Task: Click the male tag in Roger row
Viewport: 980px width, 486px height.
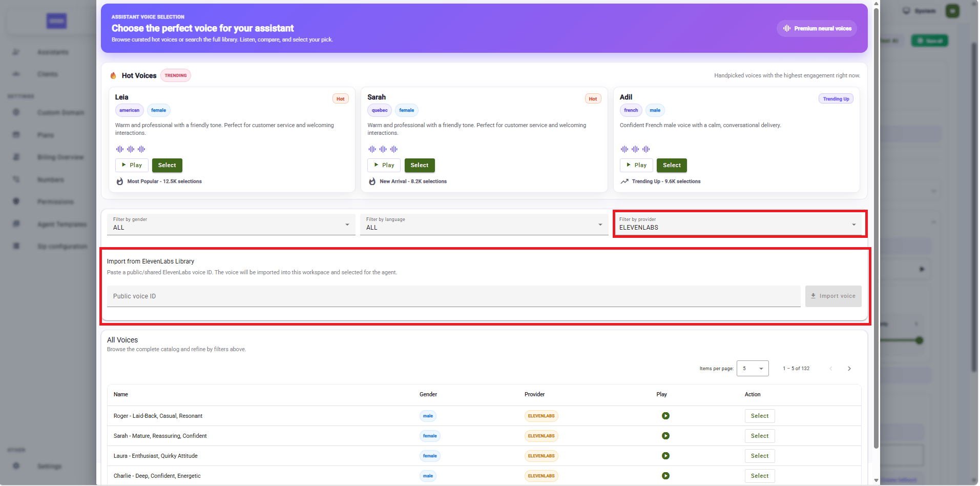Action: coord(428,416)
